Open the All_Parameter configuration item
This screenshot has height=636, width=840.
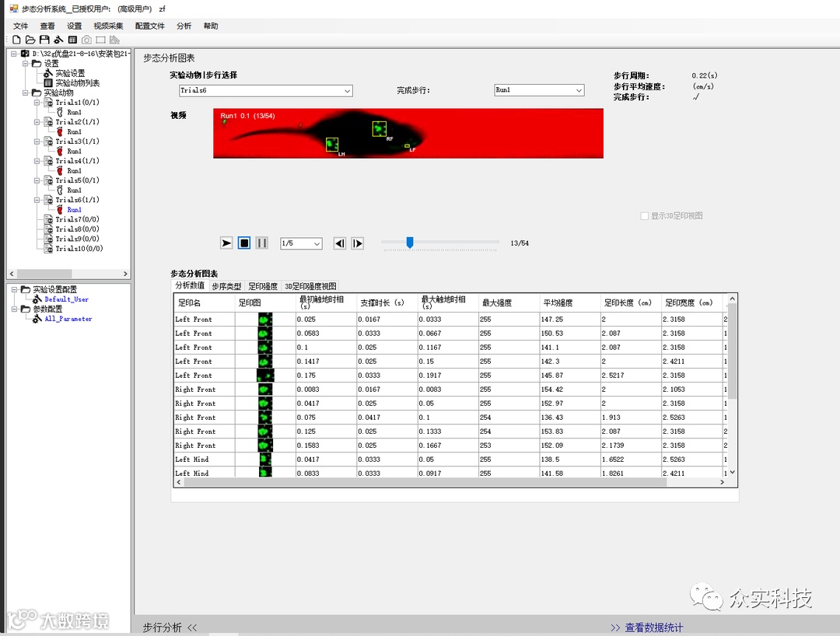(x=68, y=319)
